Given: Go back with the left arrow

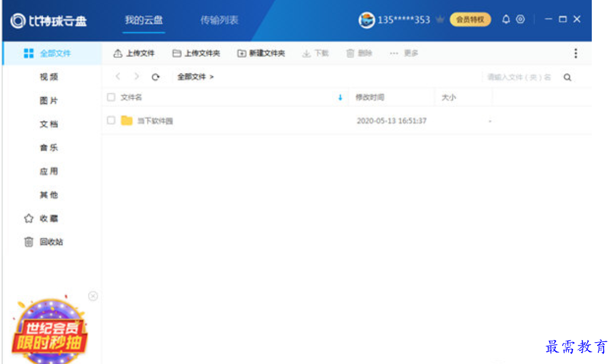Looking at the screenshot, I should point(118,76).
